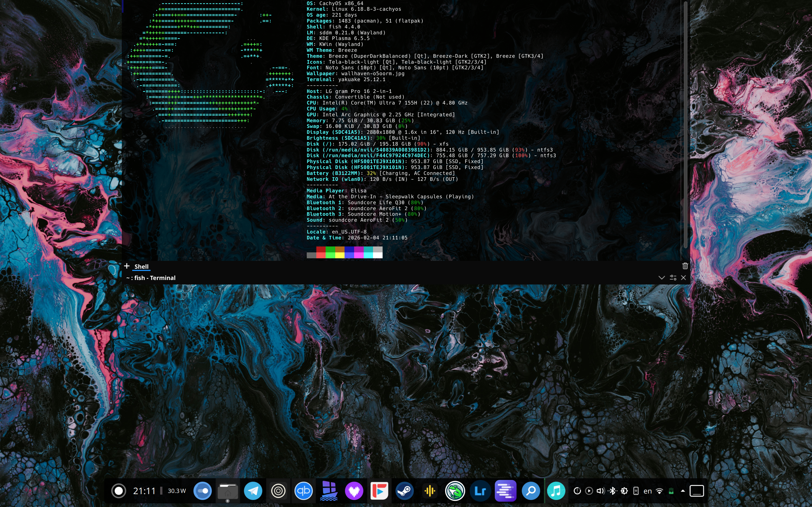This screenshot has height=507, width=812.
Task: Click the terminal vertical scrollbar
Action: (x=685, y=124)
